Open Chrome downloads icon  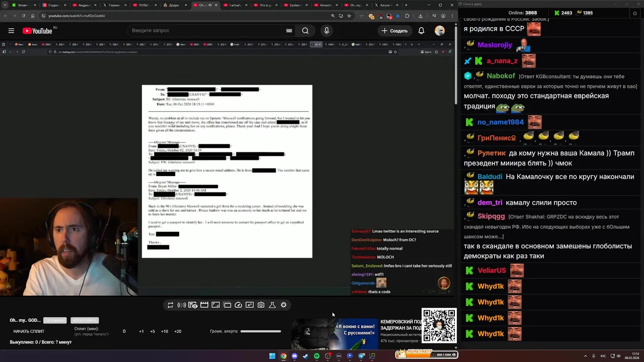point(421,16)
